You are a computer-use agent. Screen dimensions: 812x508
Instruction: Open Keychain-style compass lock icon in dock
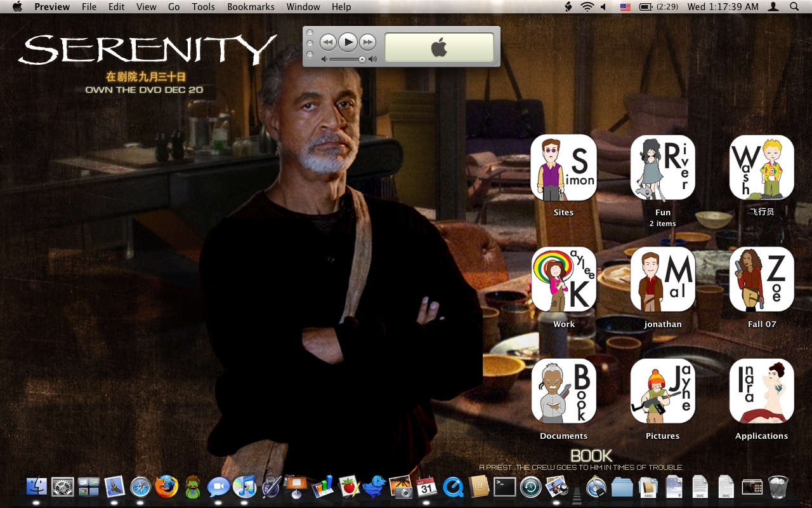pyautogui.click(x=596, y=487)
